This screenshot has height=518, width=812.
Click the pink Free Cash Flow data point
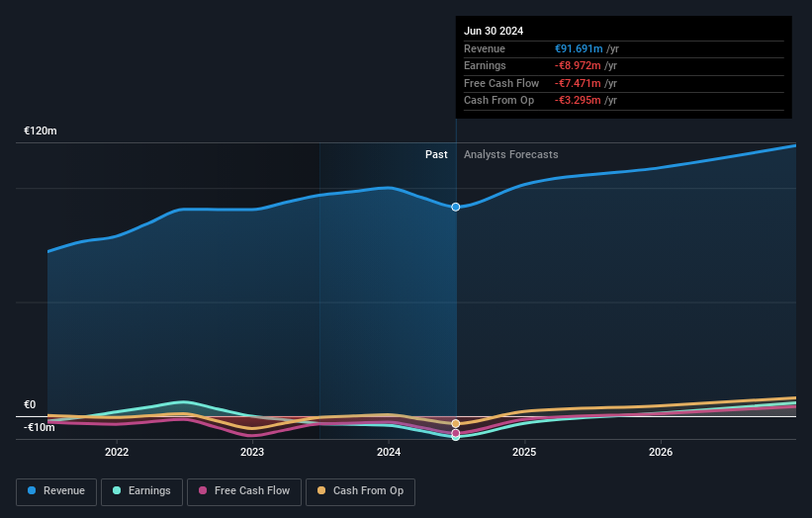point(456,433)
